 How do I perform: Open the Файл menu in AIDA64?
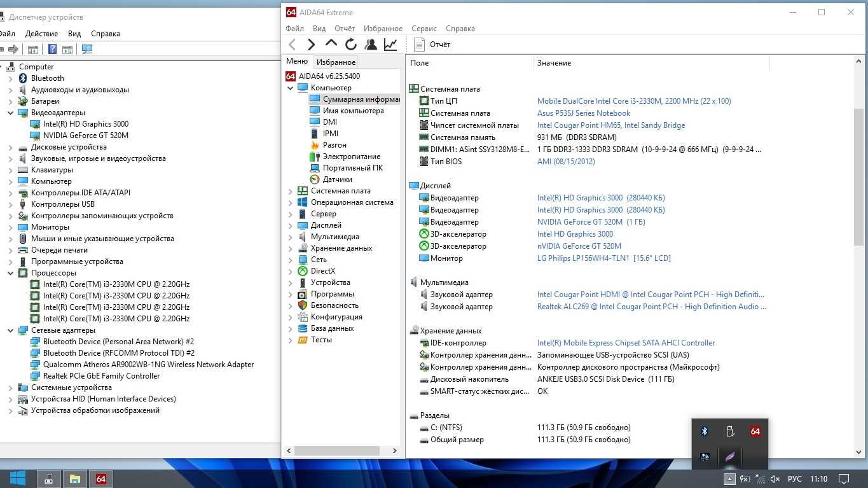(x=295, y=29)
